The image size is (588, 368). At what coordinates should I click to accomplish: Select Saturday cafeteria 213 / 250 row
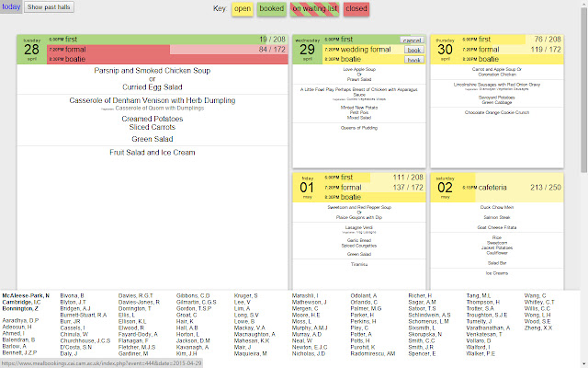coord(512,188)
